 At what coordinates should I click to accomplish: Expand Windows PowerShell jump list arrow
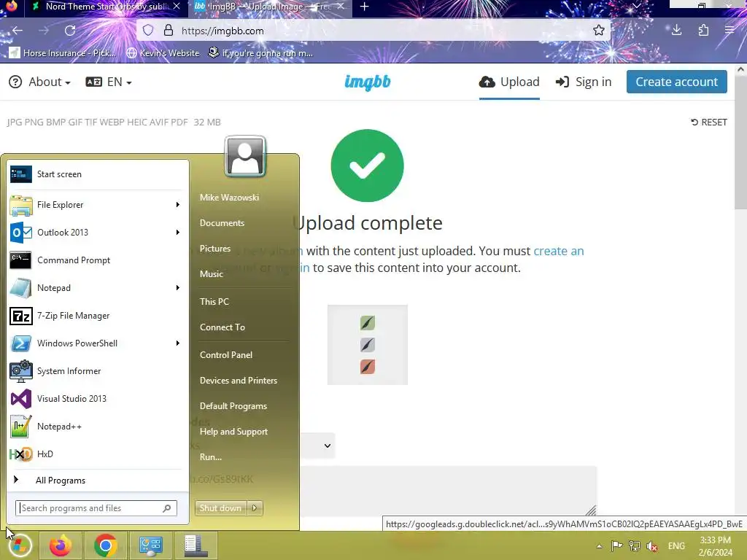(x=178, y=343)
